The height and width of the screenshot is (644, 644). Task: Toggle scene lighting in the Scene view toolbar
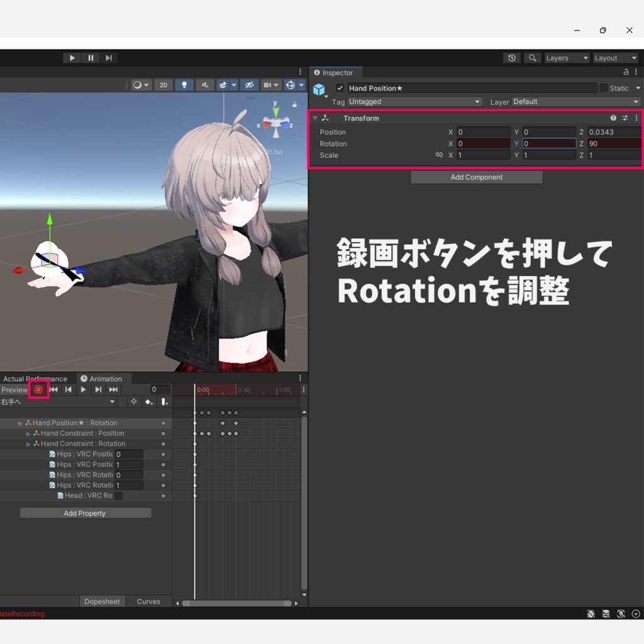coord(184,85)
